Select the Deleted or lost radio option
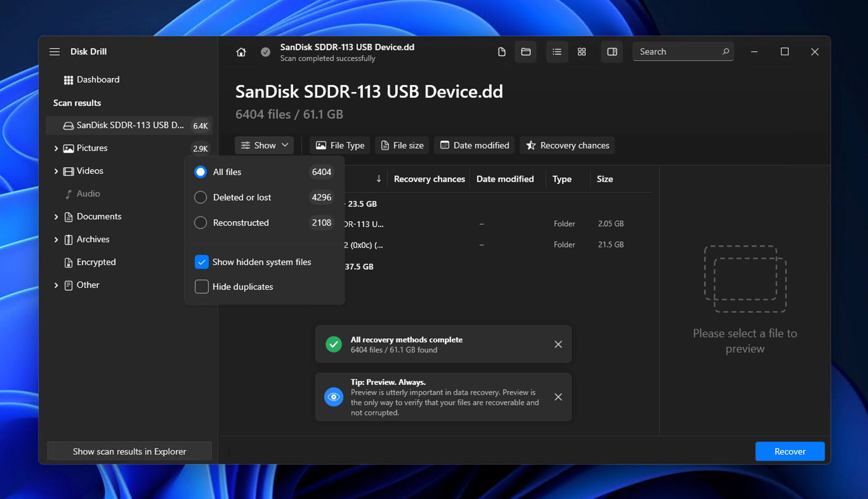This screenshot has height=499, width=868. (200, 197)
